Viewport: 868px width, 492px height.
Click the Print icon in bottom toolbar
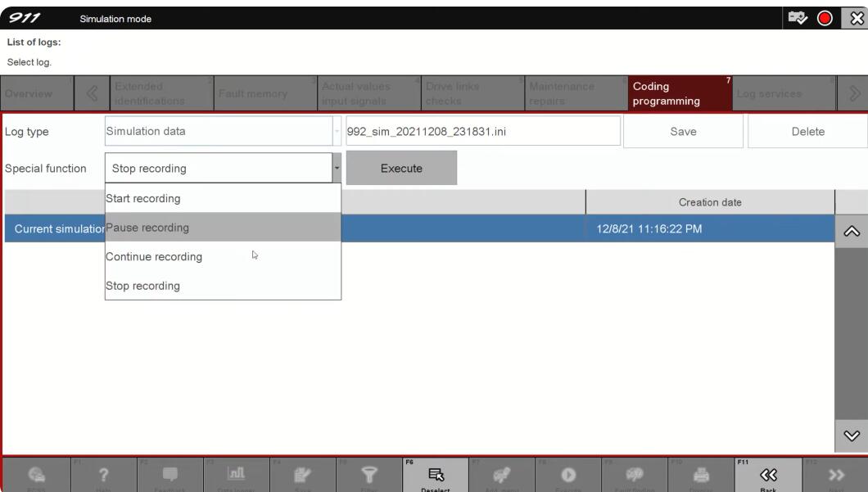[699, 473]
